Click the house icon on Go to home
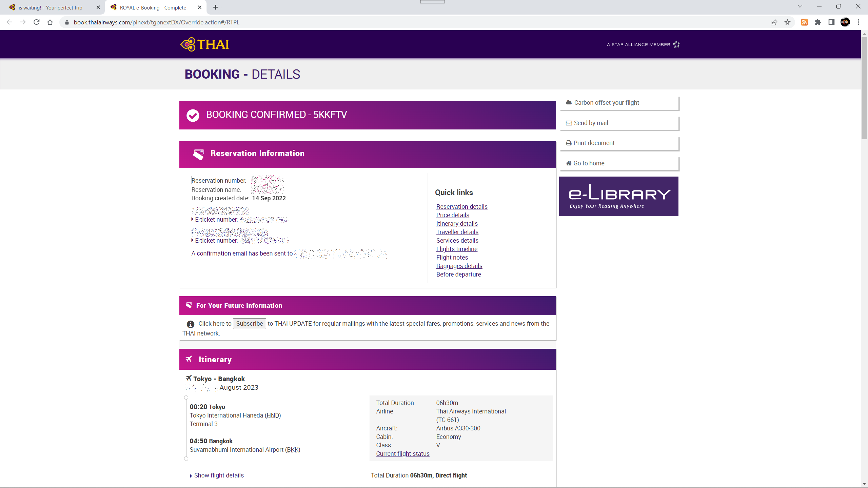Viewport: 868px width, 488px height. click(x=569, y=163)
